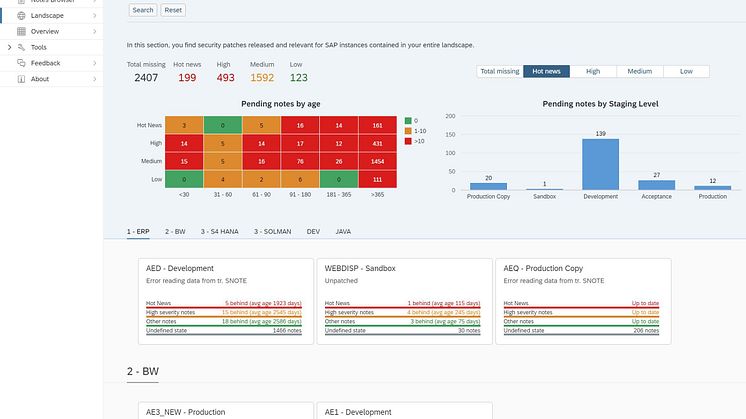Select the JAVA tab

(x=343, y=231)
